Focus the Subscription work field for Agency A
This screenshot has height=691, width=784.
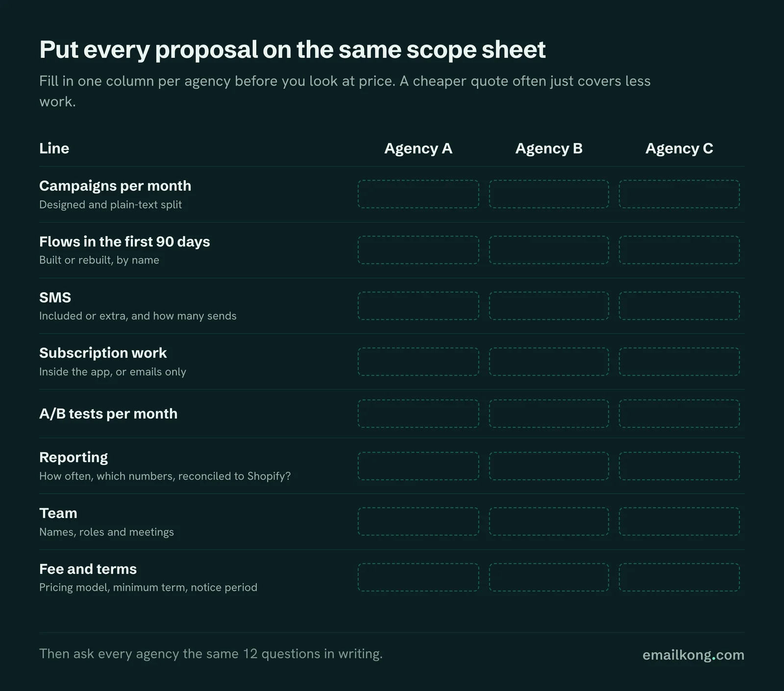pos(418,362)
